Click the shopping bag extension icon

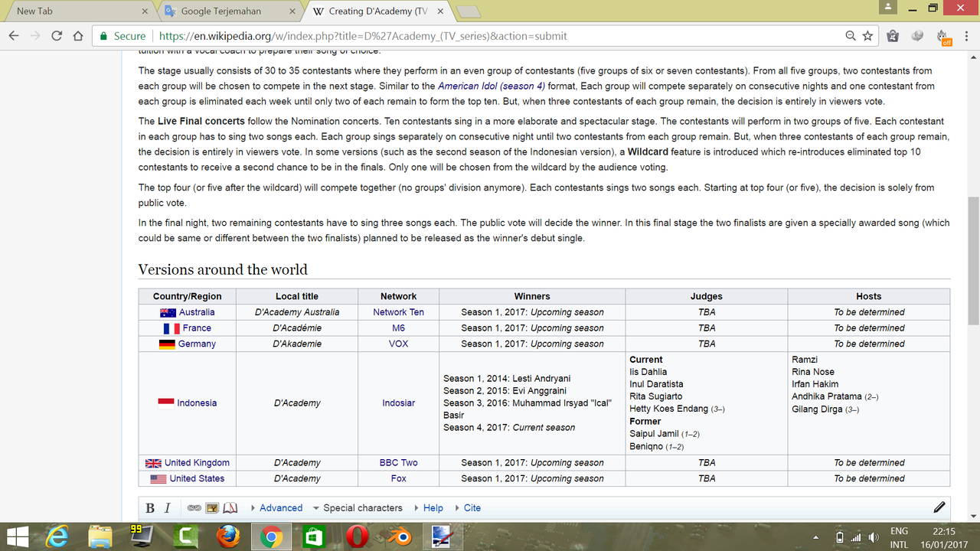coord(893,36)
